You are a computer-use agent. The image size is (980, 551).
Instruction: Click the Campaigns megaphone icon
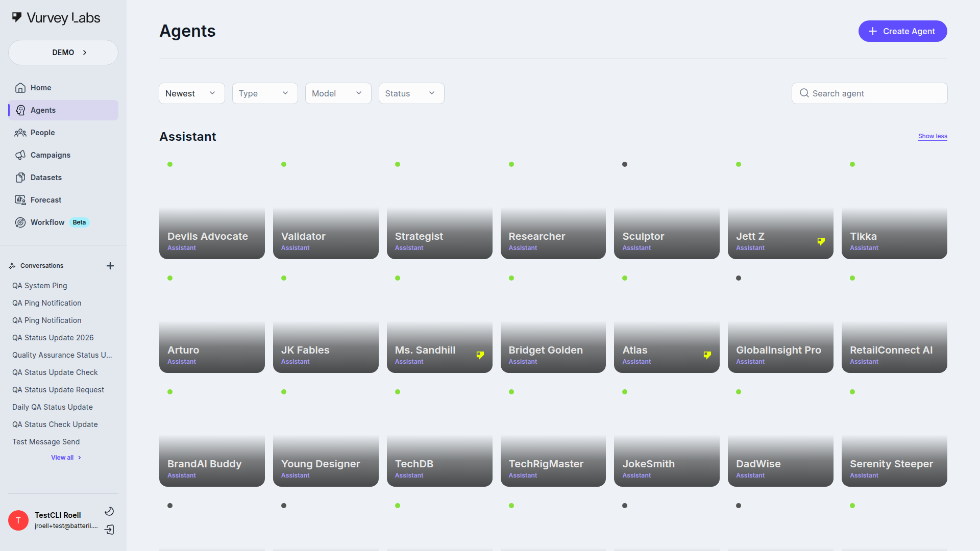click(20, 155)
